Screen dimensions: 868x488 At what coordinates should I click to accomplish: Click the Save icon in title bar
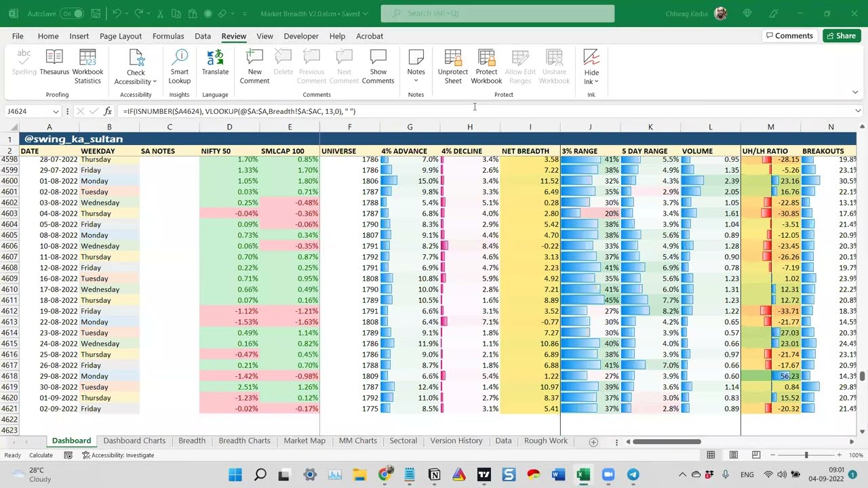(97, 14)
